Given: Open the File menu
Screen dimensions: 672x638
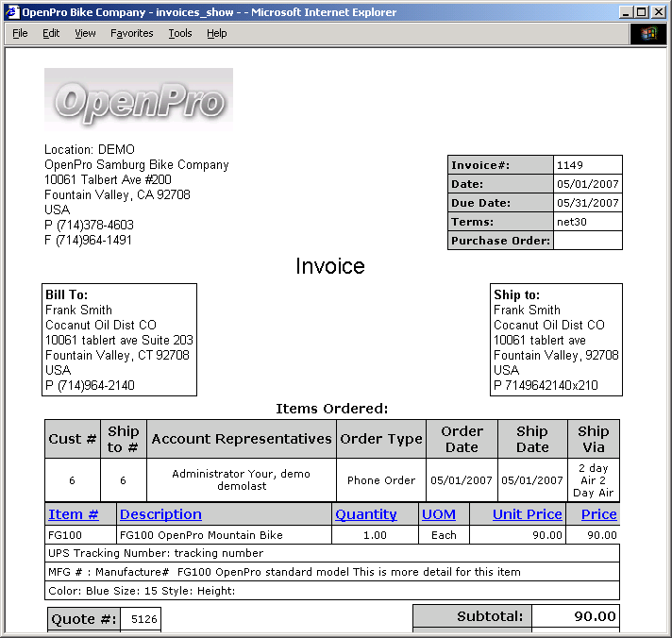Looking at the screenshot, I should click(x=20, y=33).
